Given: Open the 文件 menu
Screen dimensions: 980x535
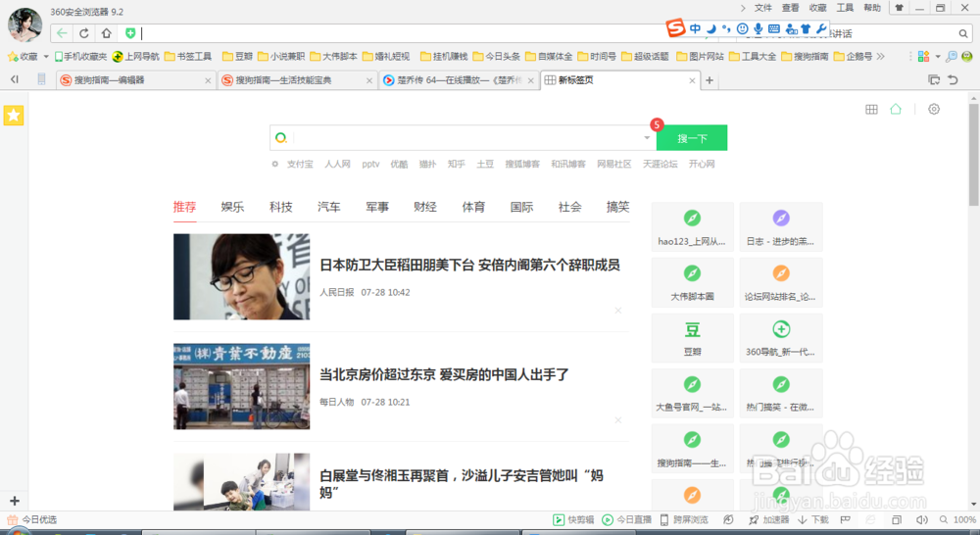Looking at the screenshot, I should pos(762,8).
